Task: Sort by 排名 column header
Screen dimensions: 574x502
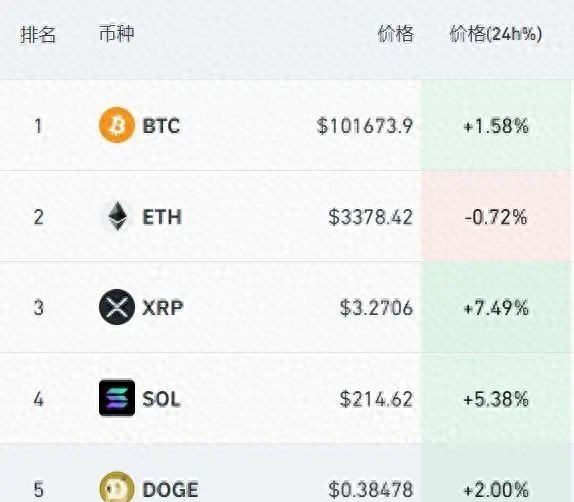Action: (x=38, y=34)
